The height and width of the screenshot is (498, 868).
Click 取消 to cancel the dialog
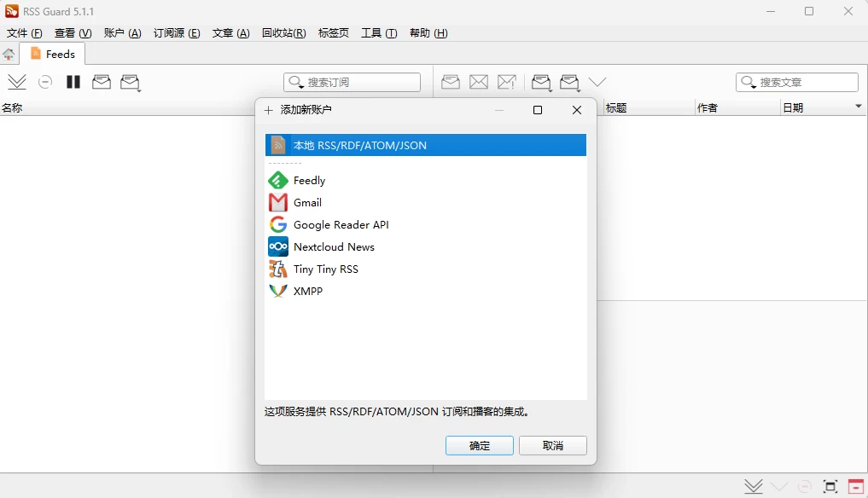click(552, 445)
